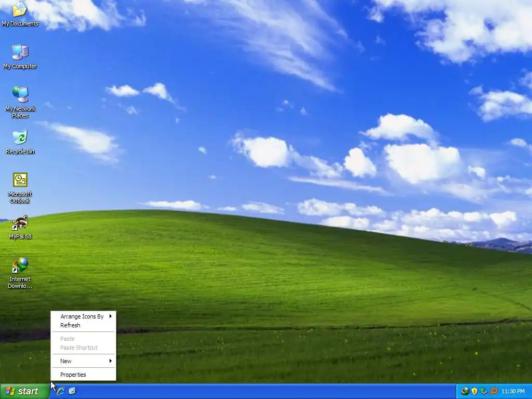Select the My Network Places icon

click(20, 102)
